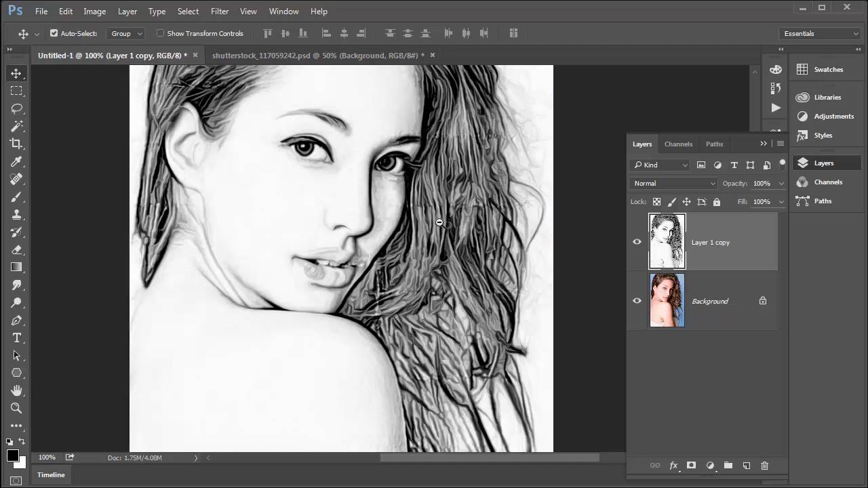868x488 pixels.
Task: Open the Timeline panel tab
Action: [51, 474]
